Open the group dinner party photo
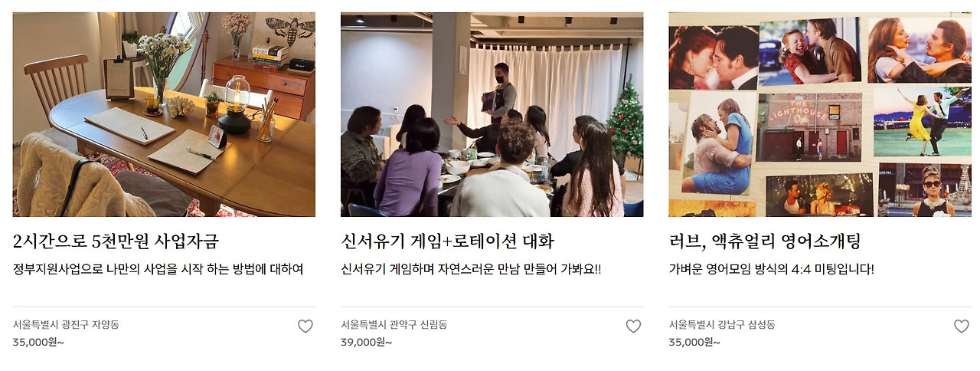The image size is (980, 371). coord(492,114)
